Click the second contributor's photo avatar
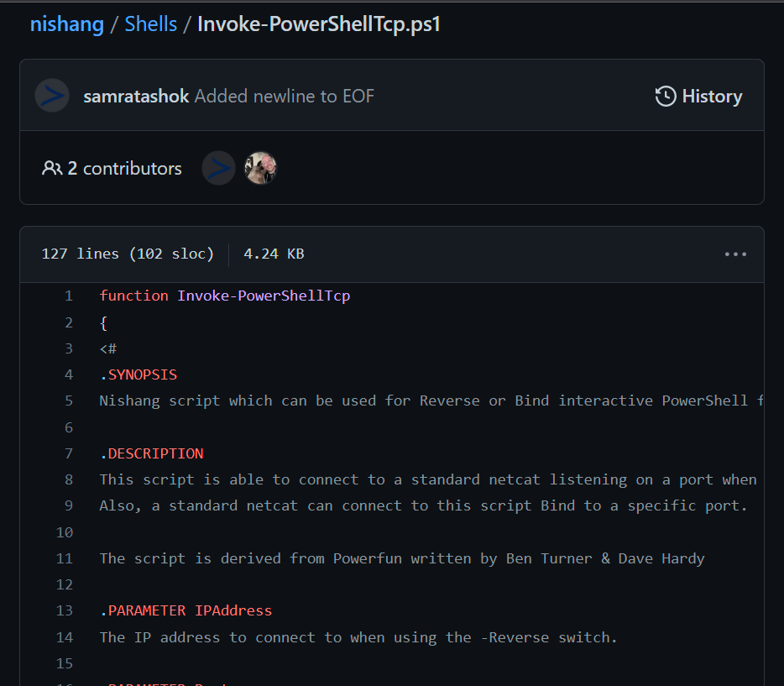This screenshot has width=784, height=686. coord(260,168)
